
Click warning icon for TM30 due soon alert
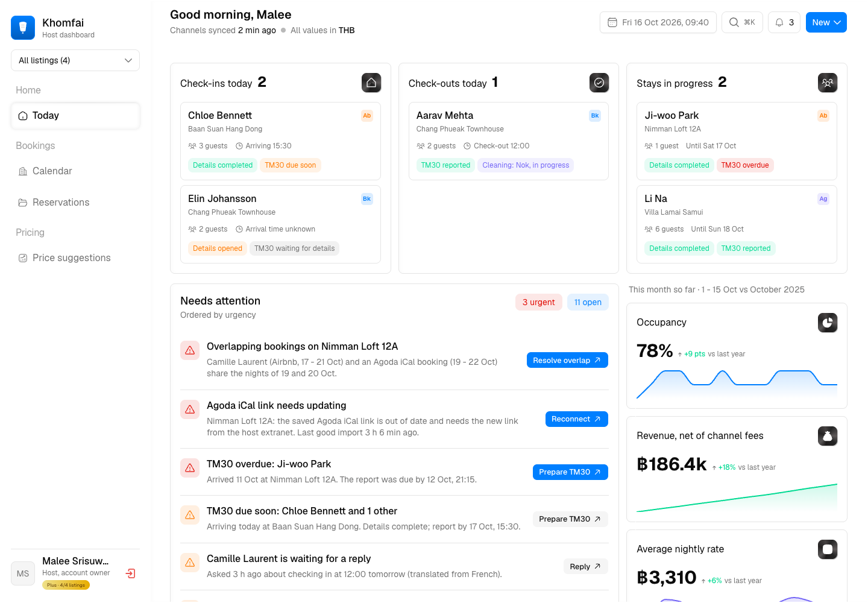pyautogui.click(x=190, y=515)
